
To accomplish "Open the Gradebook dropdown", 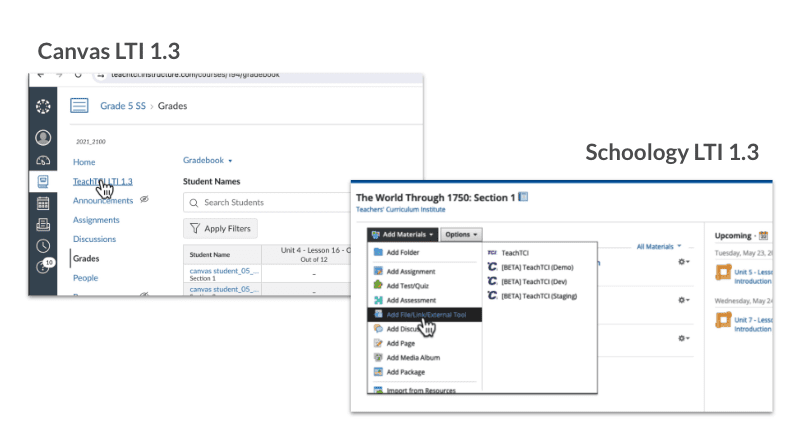I will coord(208,160).
